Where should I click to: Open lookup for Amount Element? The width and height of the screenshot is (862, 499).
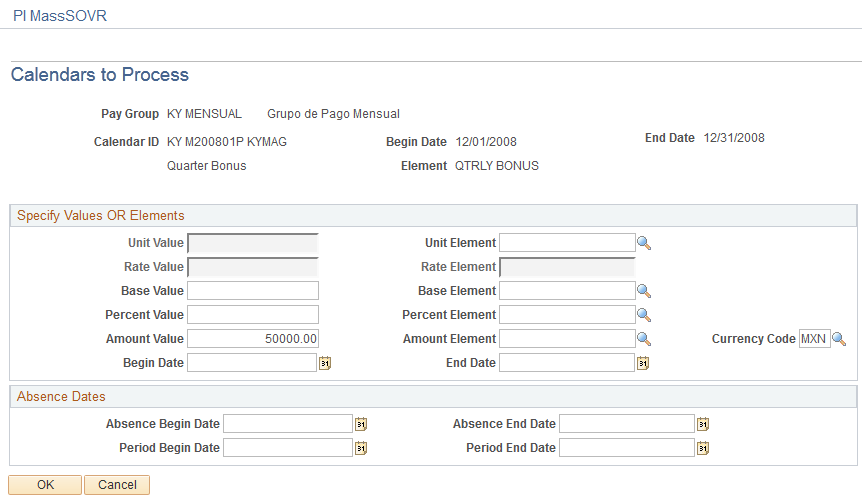[x=644, y=339]
